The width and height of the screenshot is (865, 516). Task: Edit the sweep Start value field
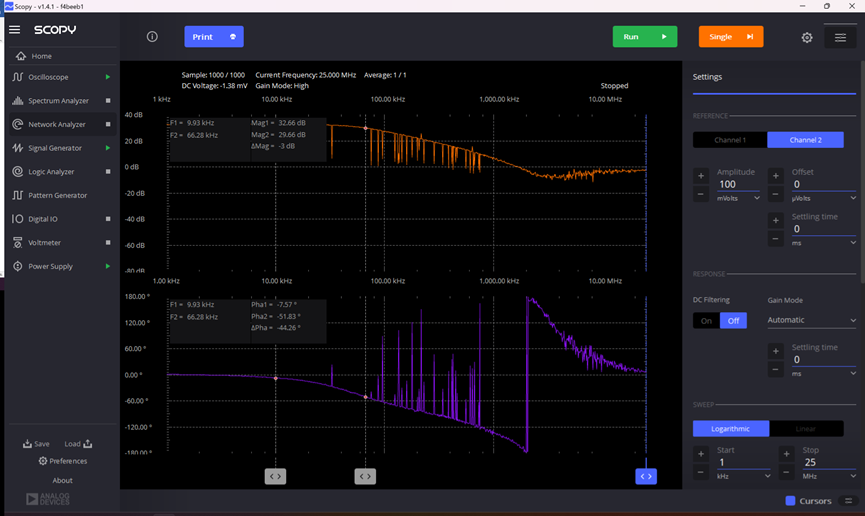[743, 462]
